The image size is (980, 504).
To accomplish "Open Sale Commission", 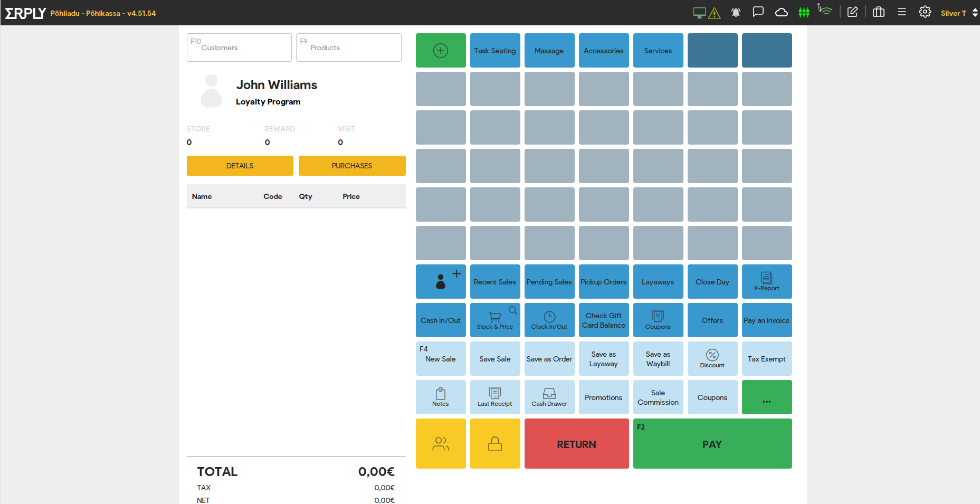I will pos(658,397).
